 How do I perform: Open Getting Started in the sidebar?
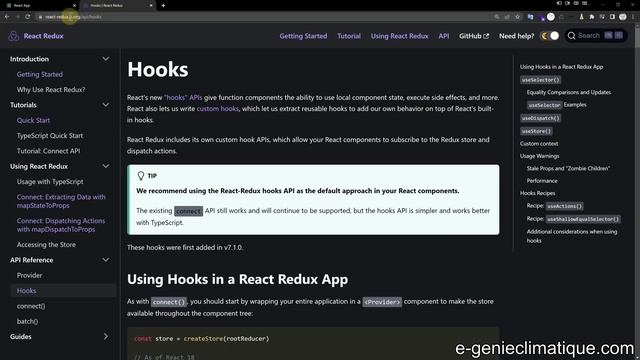[x=40, y=74]
